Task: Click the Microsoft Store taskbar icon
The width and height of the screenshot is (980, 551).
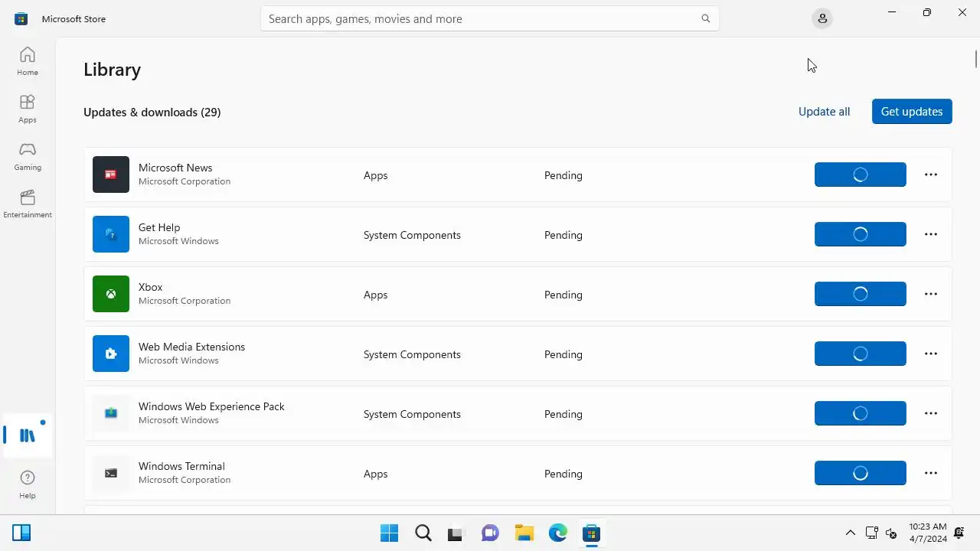Action: tap(591, 533)
